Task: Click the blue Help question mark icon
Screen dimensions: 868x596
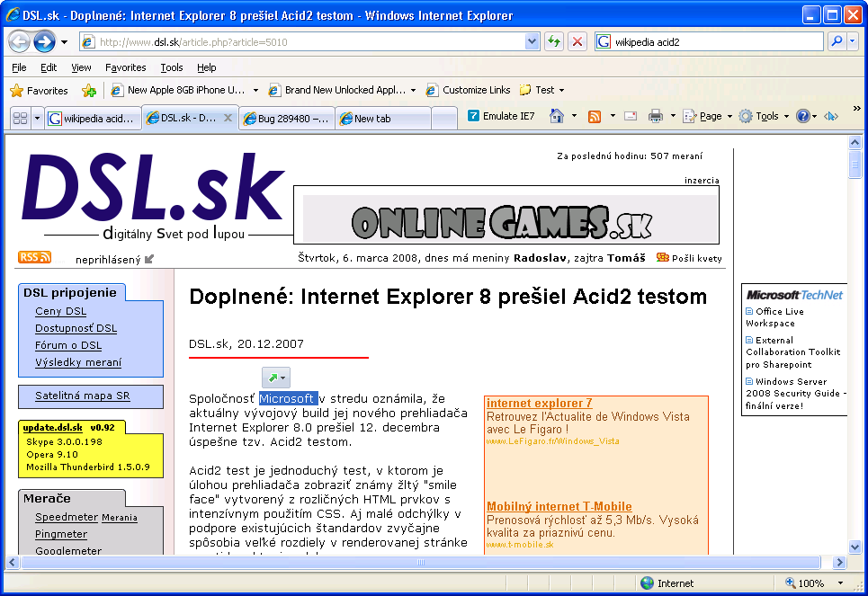Action: pos(802,116)
